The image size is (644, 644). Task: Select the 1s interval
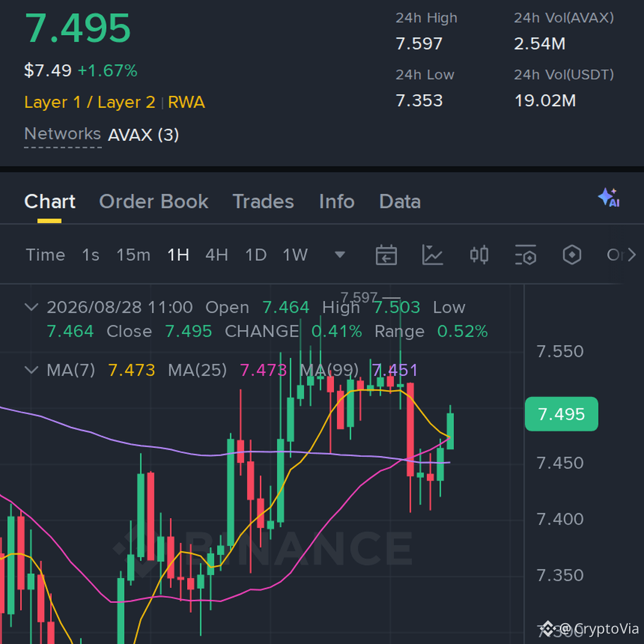(91, 255)
